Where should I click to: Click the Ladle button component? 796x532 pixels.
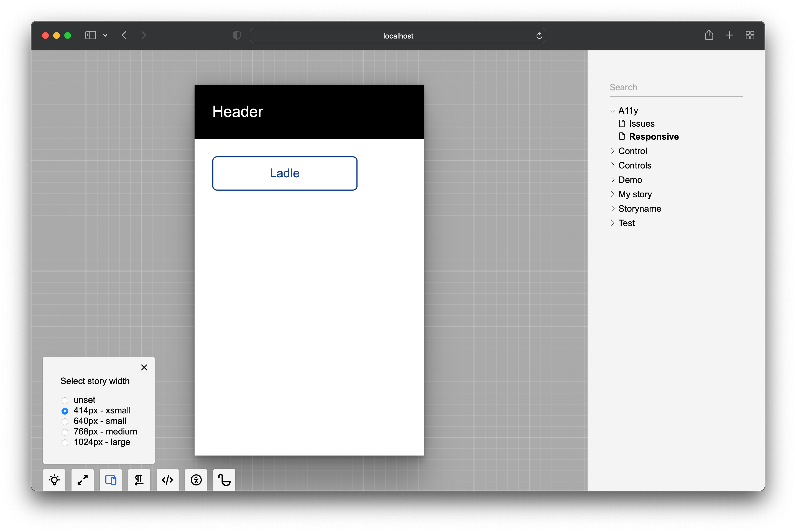pos(284,173)
